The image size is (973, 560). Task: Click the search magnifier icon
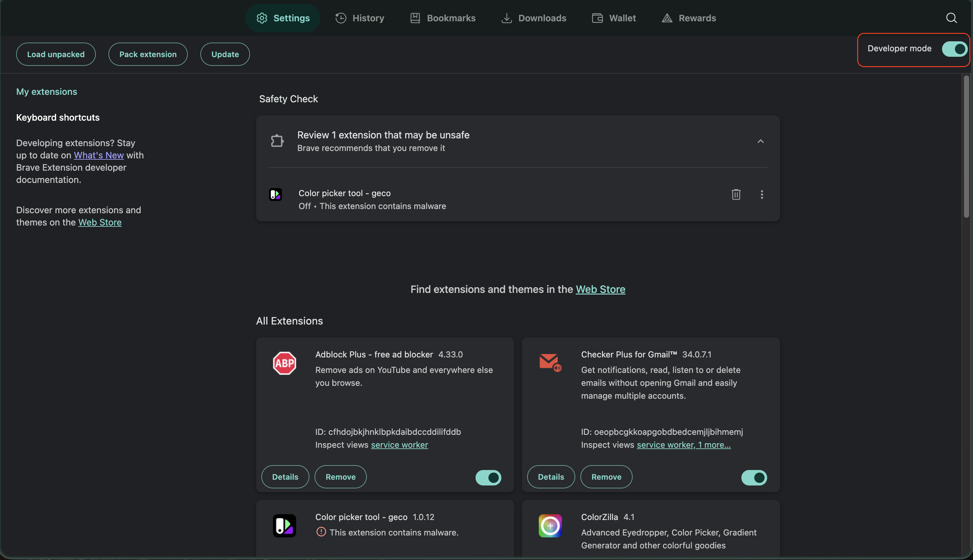tap(951, 18)
